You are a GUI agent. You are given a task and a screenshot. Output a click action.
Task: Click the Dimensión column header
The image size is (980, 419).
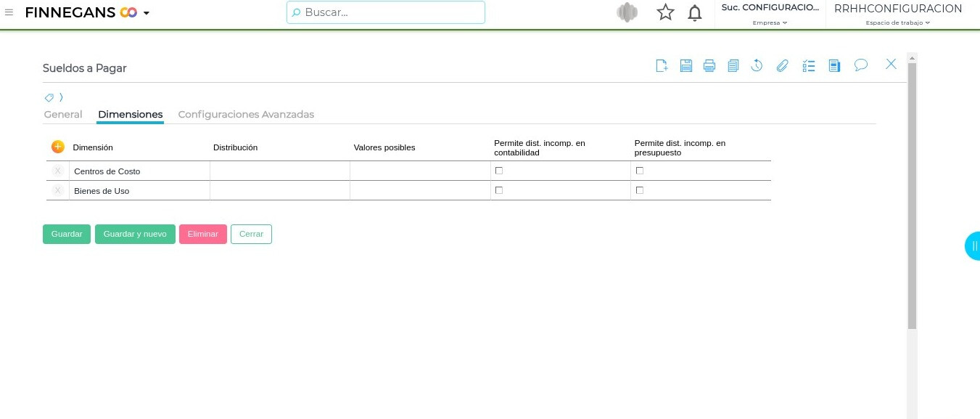(x=93, y=147)
